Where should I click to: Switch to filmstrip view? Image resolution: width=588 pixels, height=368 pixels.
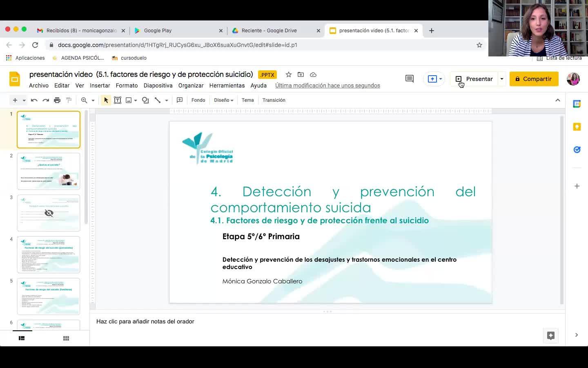click(22, 338)
